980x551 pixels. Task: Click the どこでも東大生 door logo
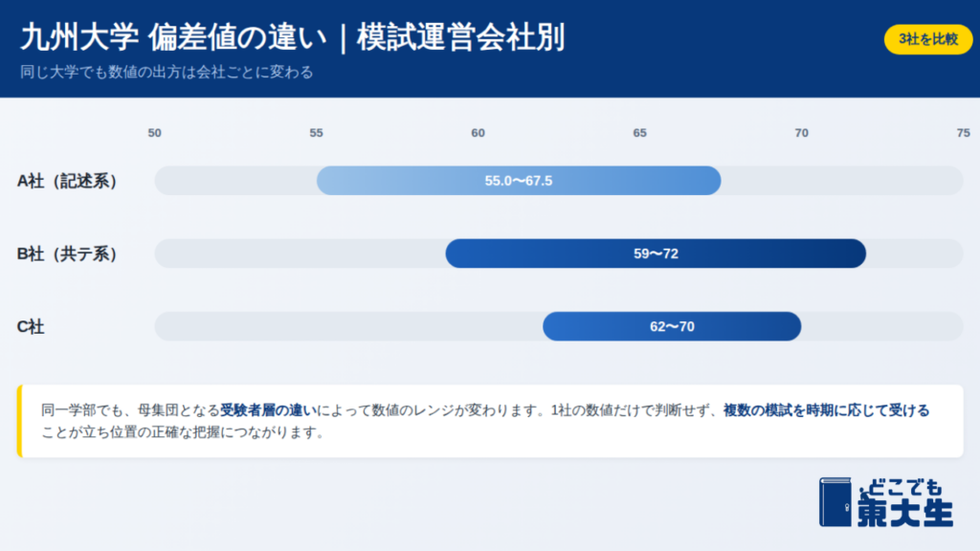point(885,502)
